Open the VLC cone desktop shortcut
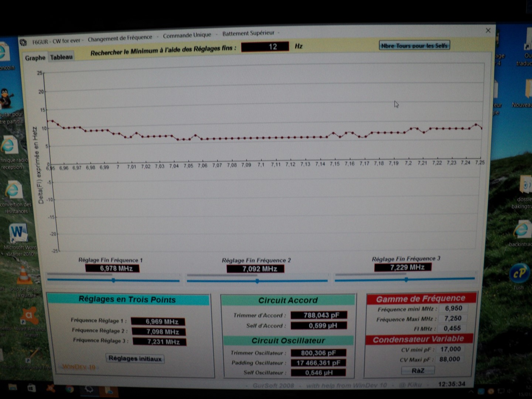The width and height of the screenshot is (532, 399). click(24, 276)
